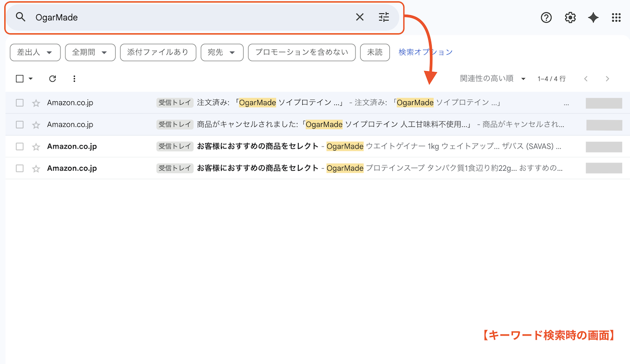
Task: Toggle the select-all checkbox
Action: pos(20,79)
